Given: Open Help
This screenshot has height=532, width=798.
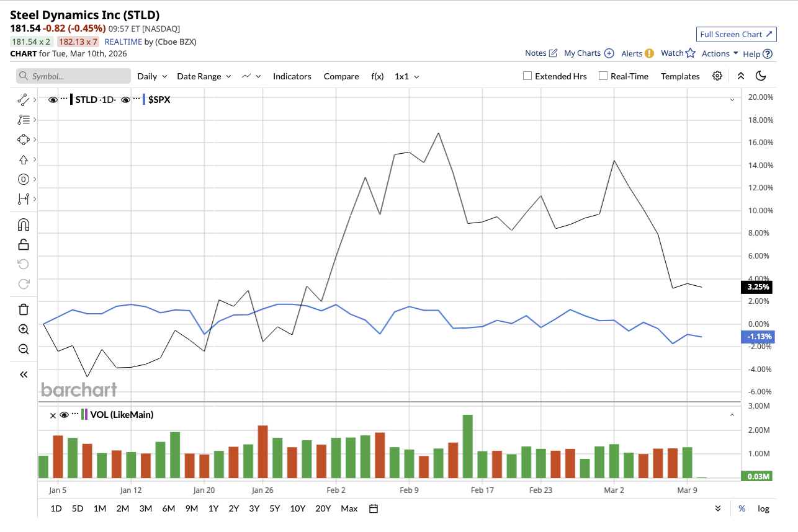Looking at the screenshot, I should click(x=758, y=54).
